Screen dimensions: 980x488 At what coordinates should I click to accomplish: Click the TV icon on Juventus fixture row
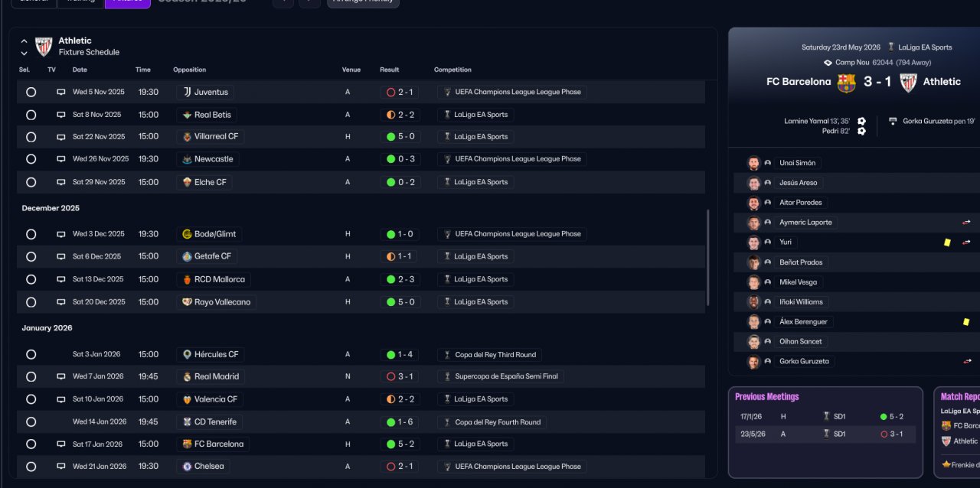click(61, 92)
